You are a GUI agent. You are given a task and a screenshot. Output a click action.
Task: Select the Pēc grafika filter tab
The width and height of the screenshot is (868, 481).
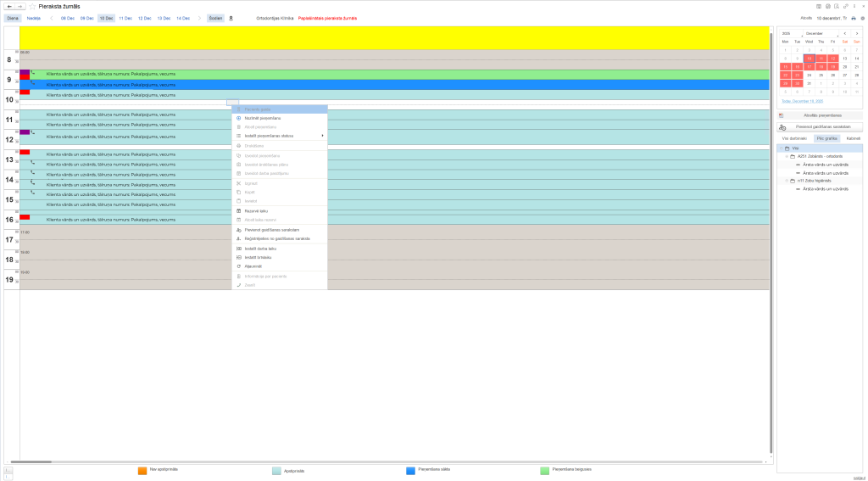point(826,137)
